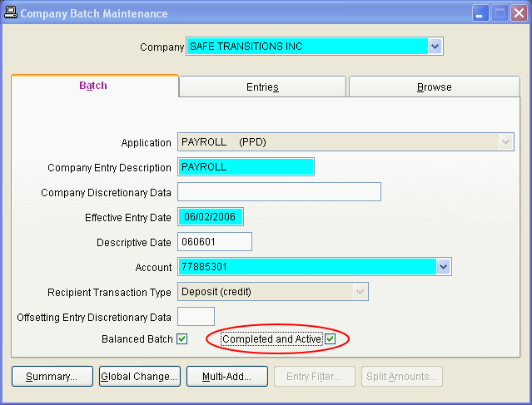Click the Descriptive Date field
The height and width of the screenshot is (405, 532).
coord(214,242)
